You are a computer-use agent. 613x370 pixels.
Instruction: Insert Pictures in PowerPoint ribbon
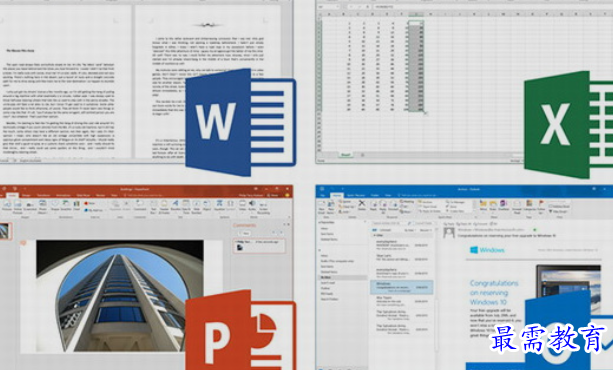click(7, 206)
